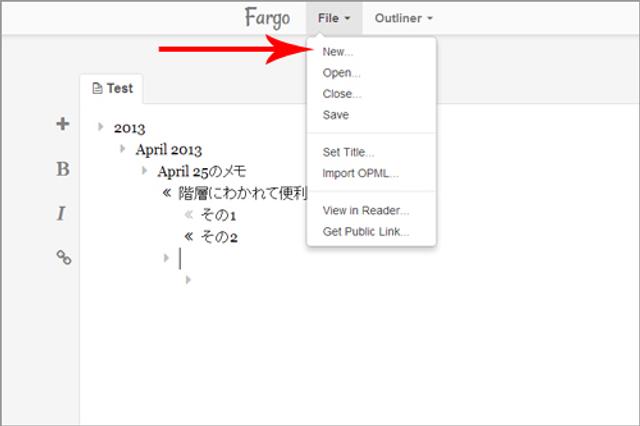Open the Outliner menu
Viewport: 640px width, 426px height.
(404, 18)
